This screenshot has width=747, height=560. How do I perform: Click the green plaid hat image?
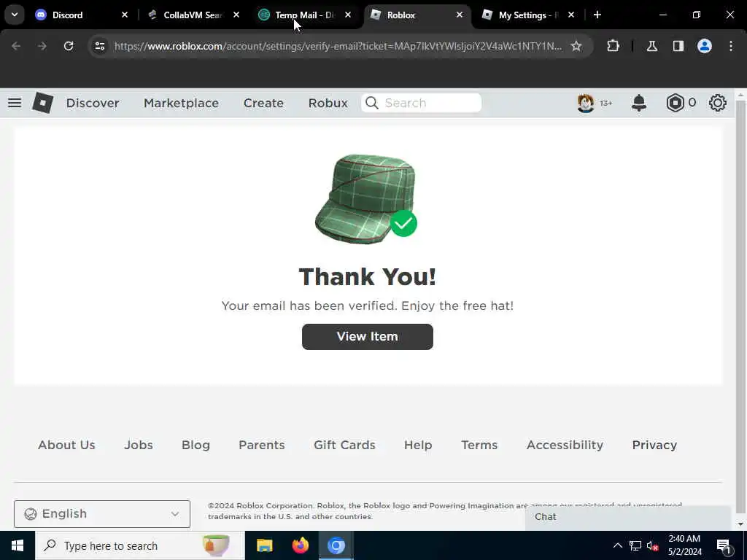365,198
